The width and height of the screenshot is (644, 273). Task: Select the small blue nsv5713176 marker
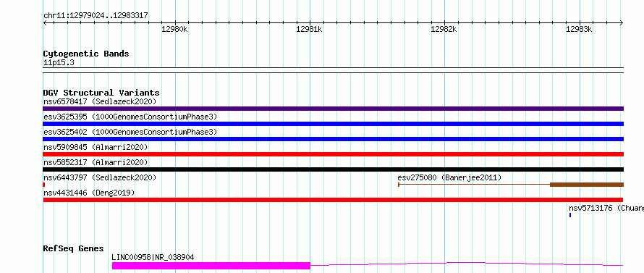point(570,215)
